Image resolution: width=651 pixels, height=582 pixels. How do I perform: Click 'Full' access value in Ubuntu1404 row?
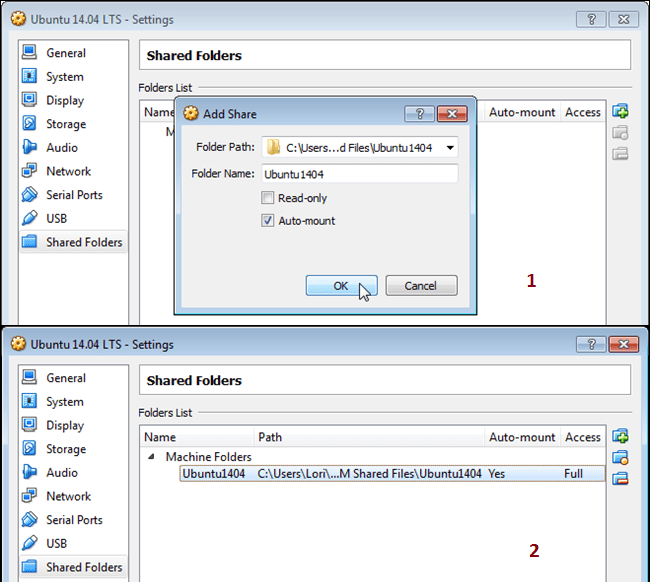click(573, 474)
